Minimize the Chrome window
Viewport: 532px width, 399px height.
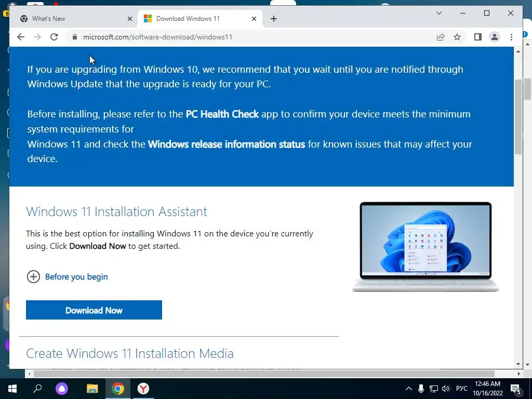pos(463,13)
